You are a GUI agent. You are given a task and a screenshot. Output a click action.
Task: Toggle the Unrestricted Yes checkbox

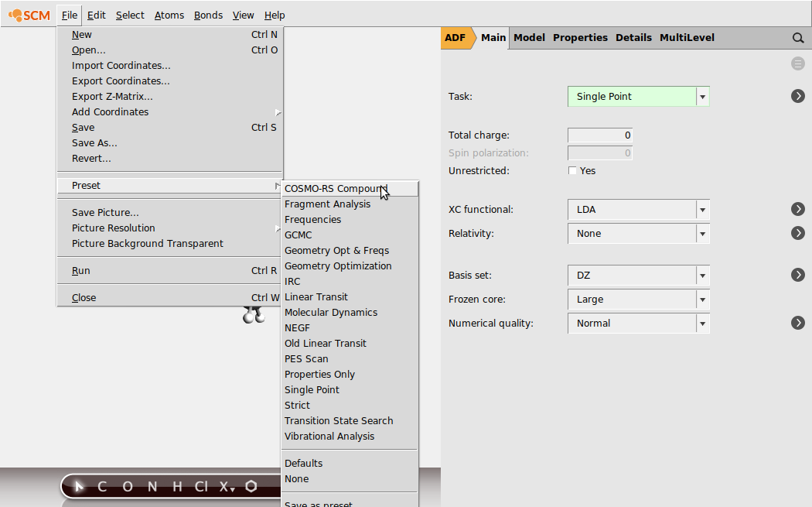tap(572, 170)
